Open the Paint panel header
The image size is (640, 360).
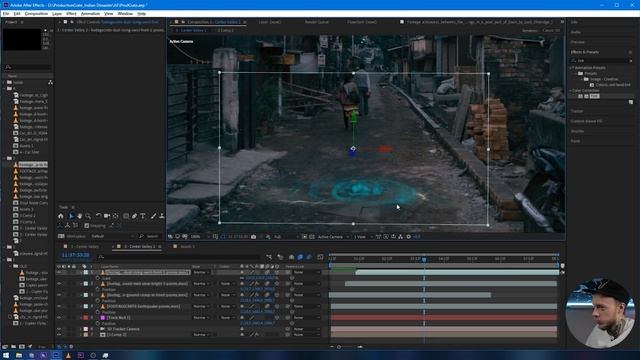coord(575,141)
